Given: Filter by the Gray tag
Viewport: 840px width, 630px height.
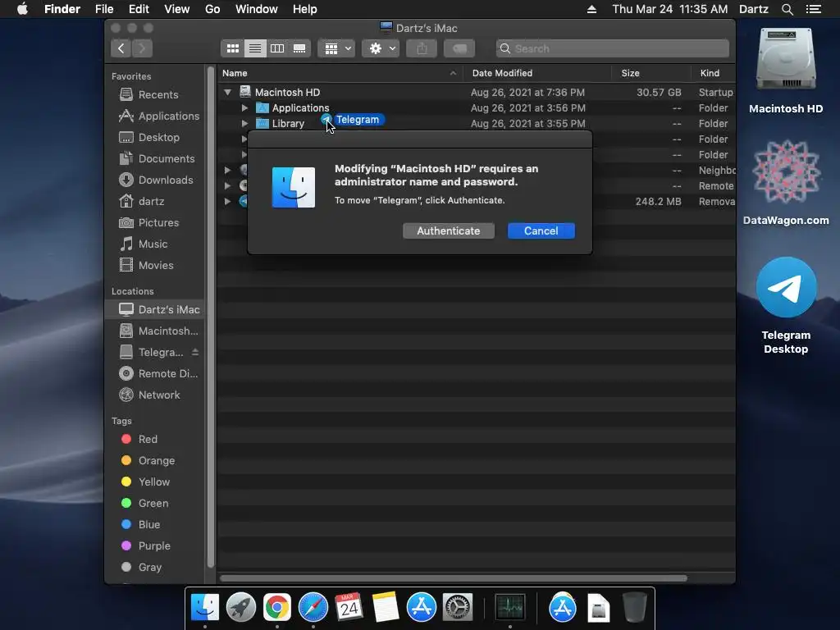Looking at the screenshot, I should (x=141, y=568).
